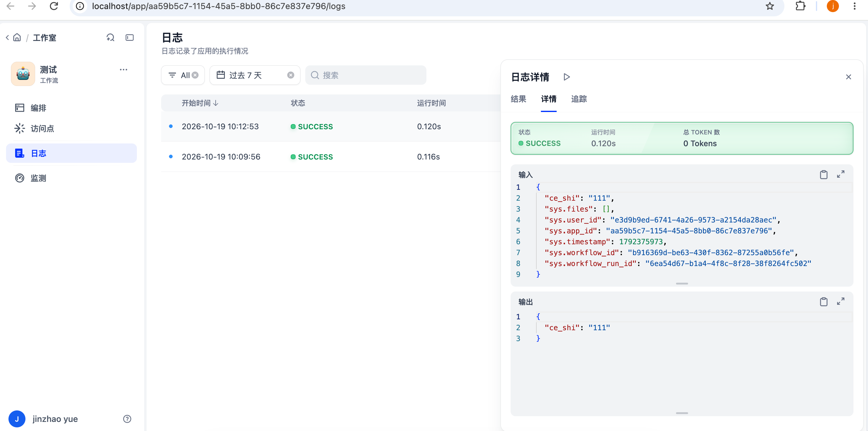This screenshot has height=431, width=868.
Task: Go back with the browser back arrow
Action: (10, 6)
